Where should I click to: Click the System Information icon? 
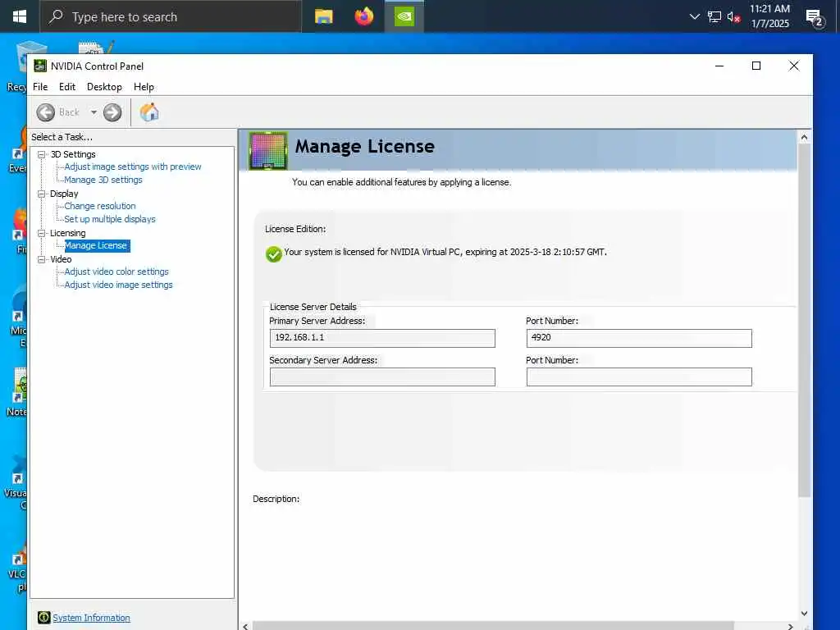click(44, 618)
